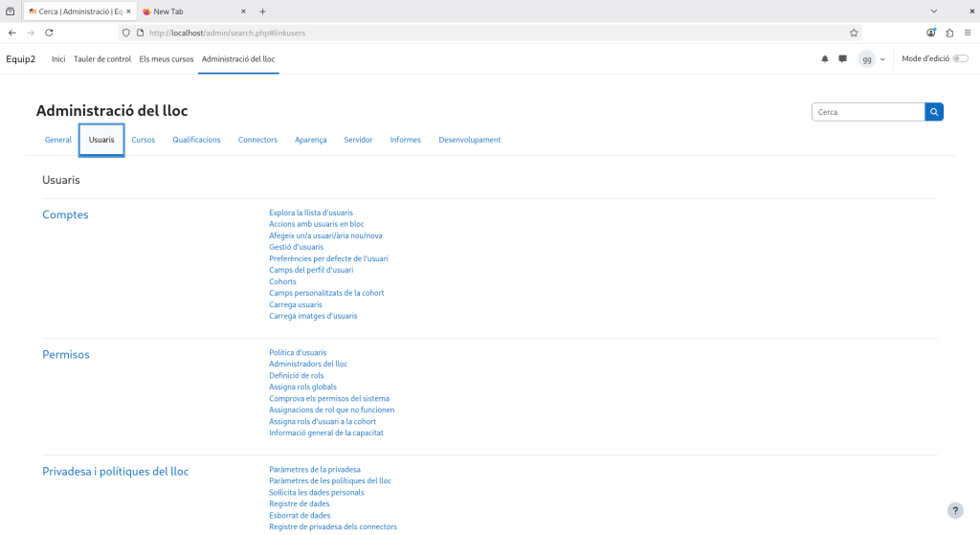Screen dimensions: 980x535
Task: Open a new browser tab with plus icon
Action: coord(263,11)
